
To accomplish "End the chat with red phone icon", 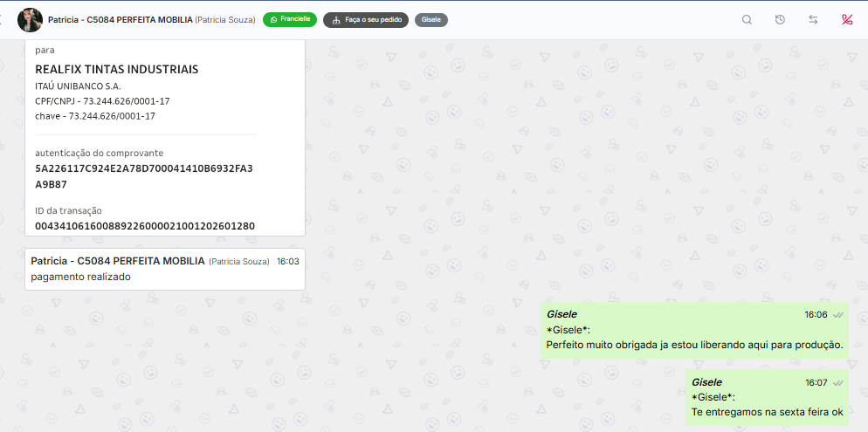I will [846, 20].
